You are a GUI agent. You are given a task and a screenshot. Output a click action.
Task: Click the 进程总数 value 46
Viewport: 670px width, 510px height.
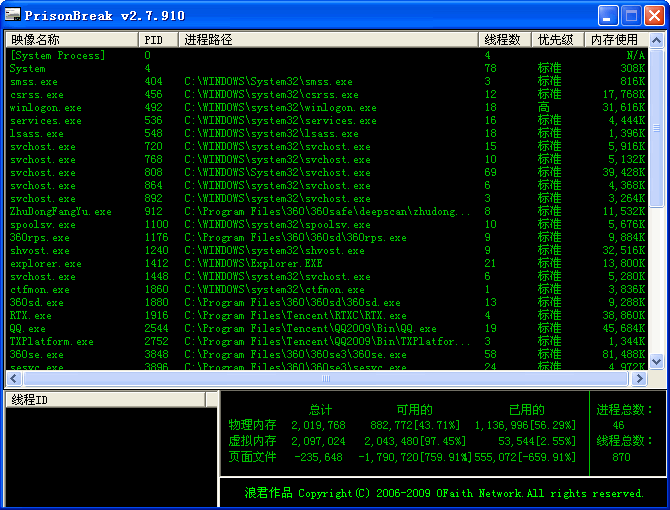[618, 425]
